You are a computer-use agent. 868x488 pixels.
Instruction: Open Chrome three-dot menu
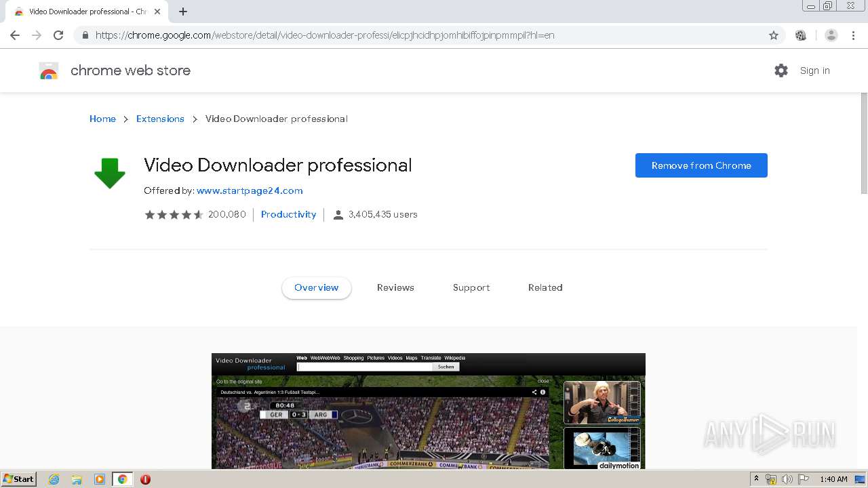tap(853, 35)
